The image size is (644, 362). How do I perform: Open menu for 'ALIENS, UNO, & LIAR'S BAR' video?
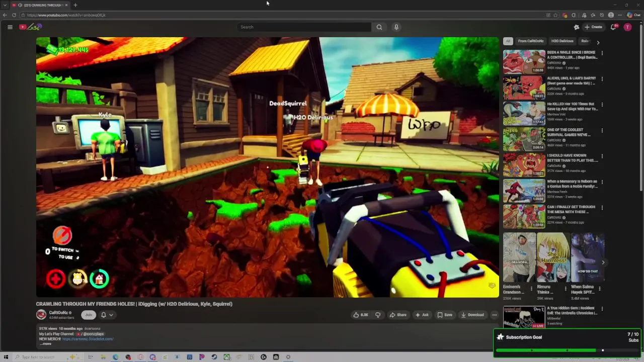(602, 78)
